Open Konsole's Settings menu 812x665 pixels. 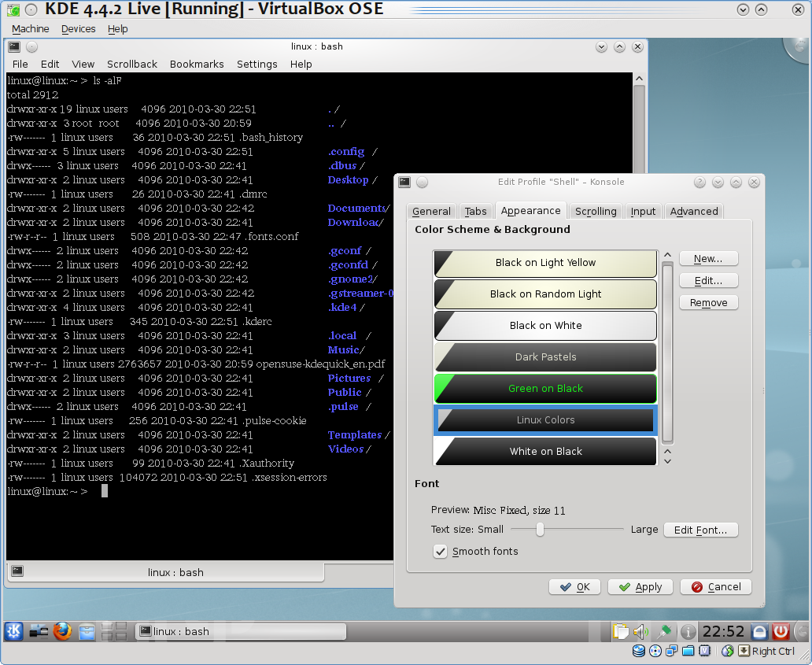257,65
